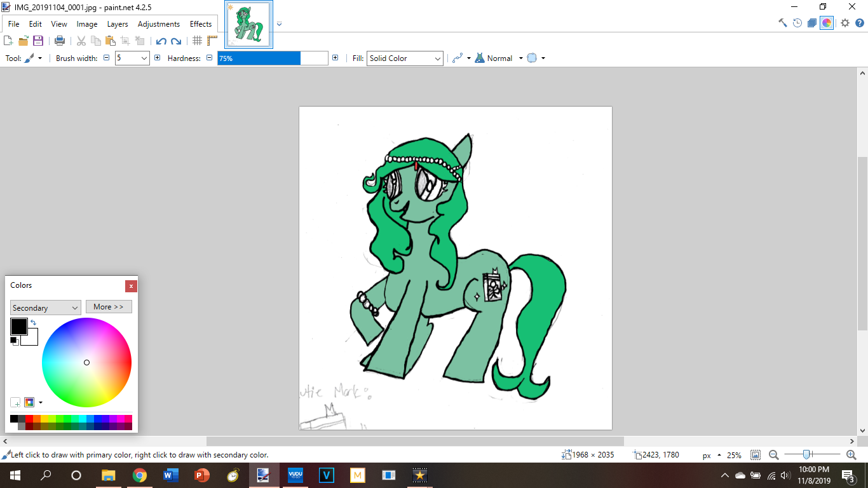868x488 pixels.
Task: Open the Fill style dropdown
Action: pos(405,58)
